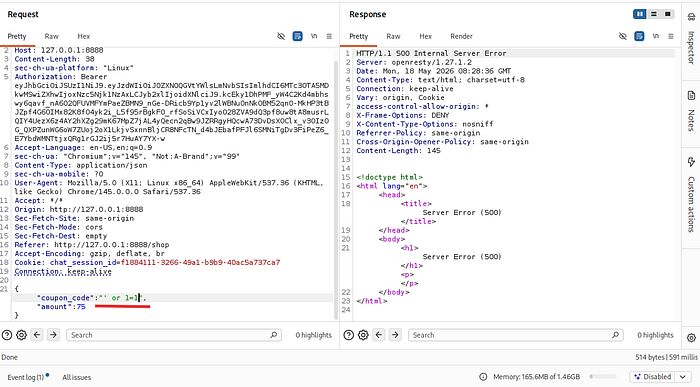Open the Custom actions side panel
The height and width of the screenshot is (387, 700).
tap(691, 194)
